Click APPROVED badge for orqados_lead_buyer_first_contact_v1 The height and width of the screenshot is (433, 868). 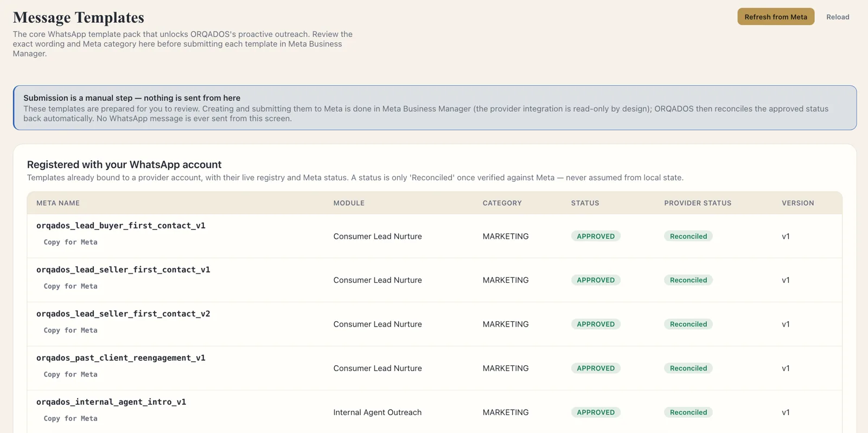click(x=596, y=236)
